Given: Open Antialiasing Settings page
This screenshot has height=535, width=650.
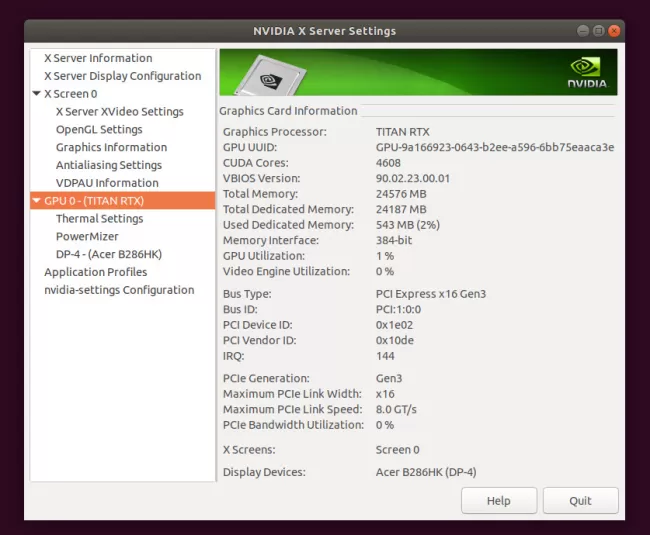Looking at the screenshot, I should [109, 165].
